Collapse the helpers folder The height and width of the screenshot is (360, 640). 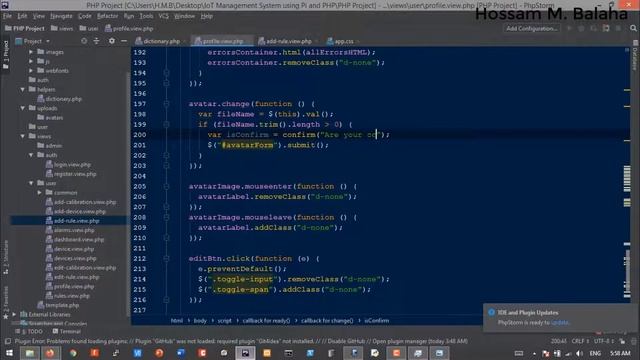[23, 89]
